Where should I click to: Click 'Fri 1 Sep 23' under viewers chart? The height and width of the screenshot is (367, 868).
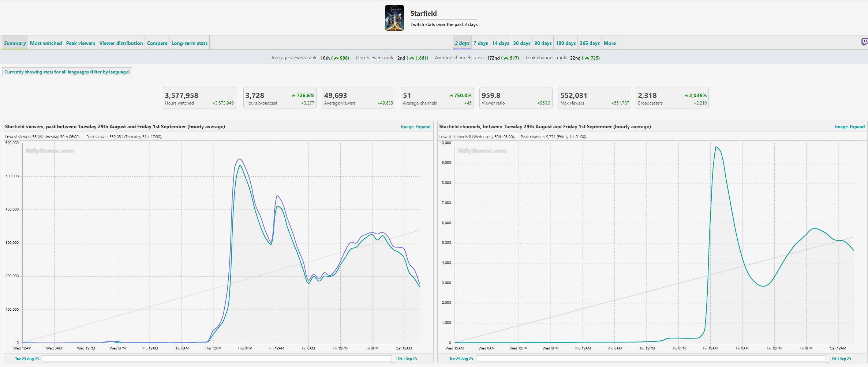coord(407,359)
